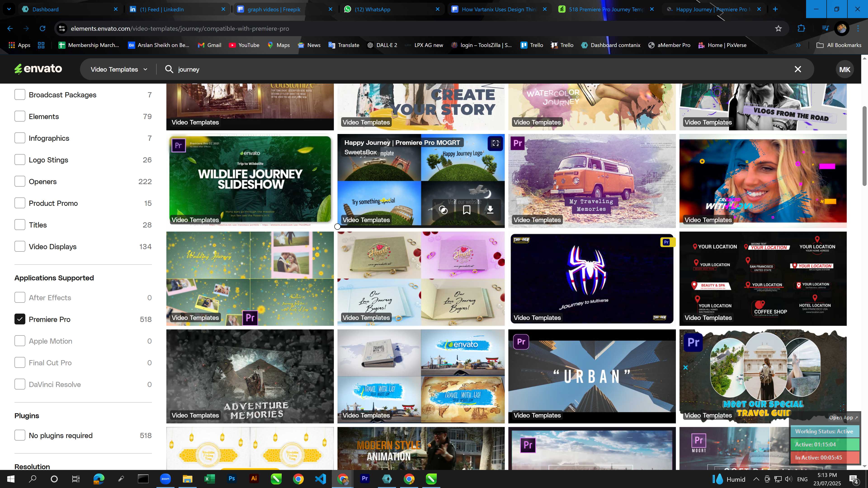Check the Broadcast Packages filter
Screen dimensions: 868x488
click(20, 95)
